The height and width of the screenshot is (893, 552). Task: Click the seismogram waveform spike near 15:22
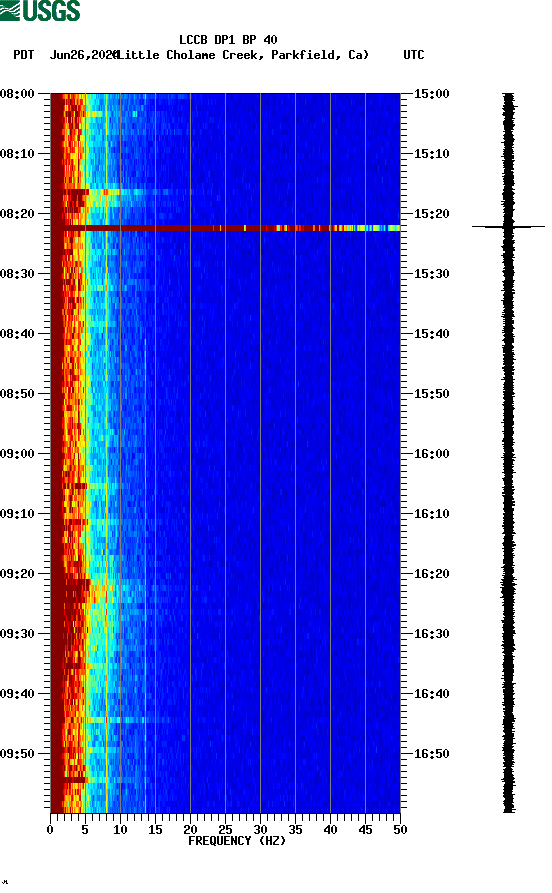click(508, 227)
